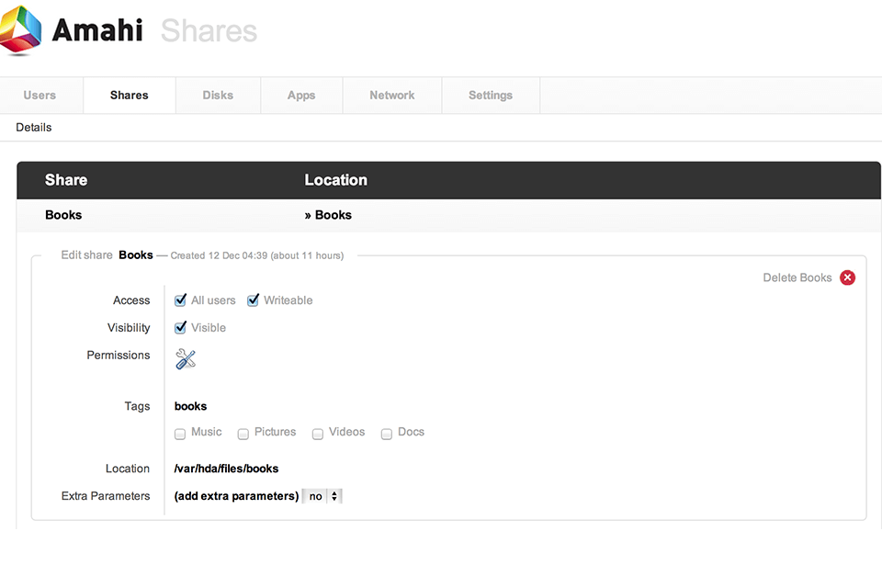Click the red delete X icon
Image resolution: width=882 pixels, height=588 pixels.
point(847,277)
